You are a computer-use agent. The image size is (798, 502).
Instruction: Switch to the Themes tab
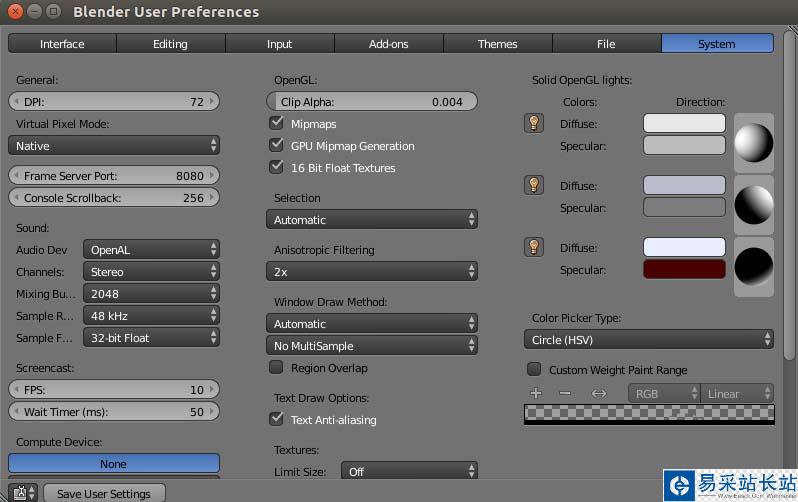pos(497,44)
